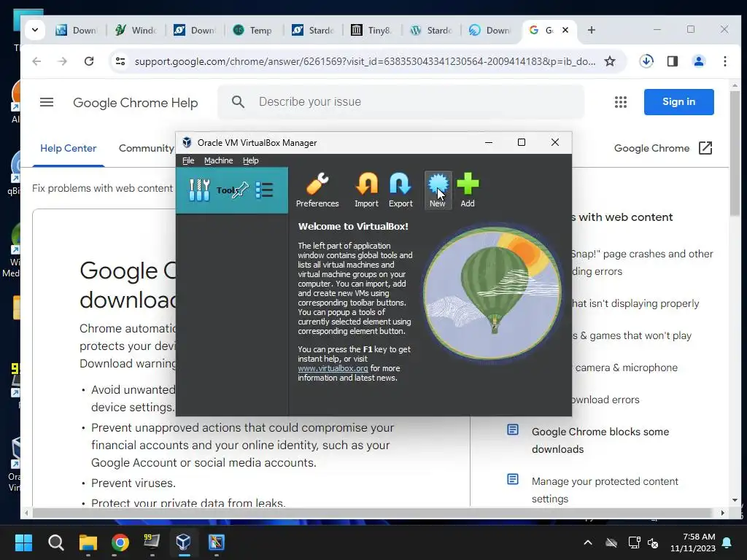Click the Chrome forward arrow
Screen dimensions: 747x560
pyautogui.click(x=63, y=61)
